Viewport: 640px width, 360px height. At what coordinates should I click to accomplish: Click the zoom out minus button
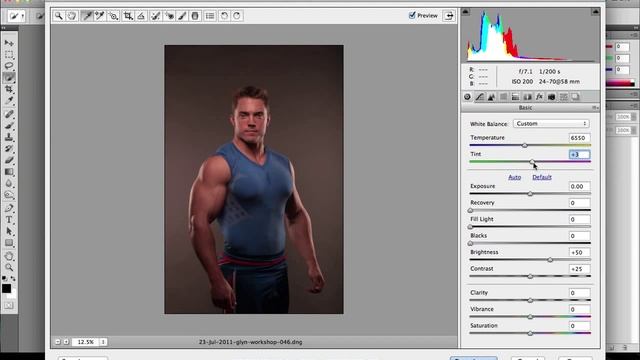click(x=58, y=342)
